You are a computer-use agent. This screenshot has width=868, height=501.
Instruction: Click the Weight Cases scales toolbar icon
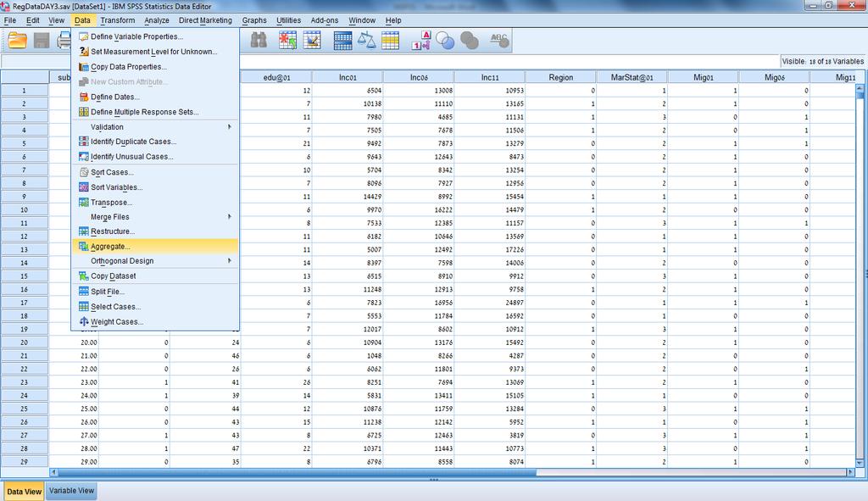[x=366, y=41]
